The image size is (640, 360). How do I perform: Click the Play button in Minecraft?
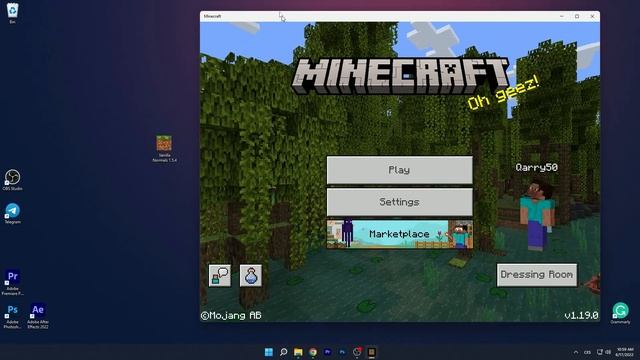400,170
